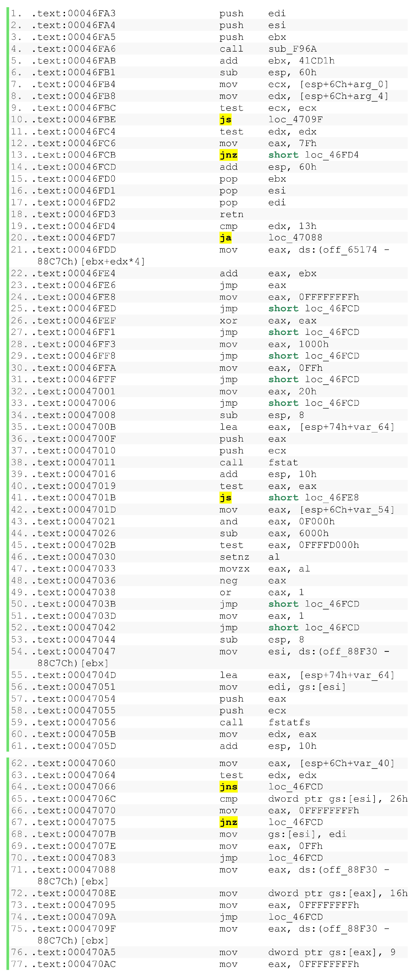Select the 0FFFFFFFFh value on line 24
420x980 pixels.
click(329, 297)
